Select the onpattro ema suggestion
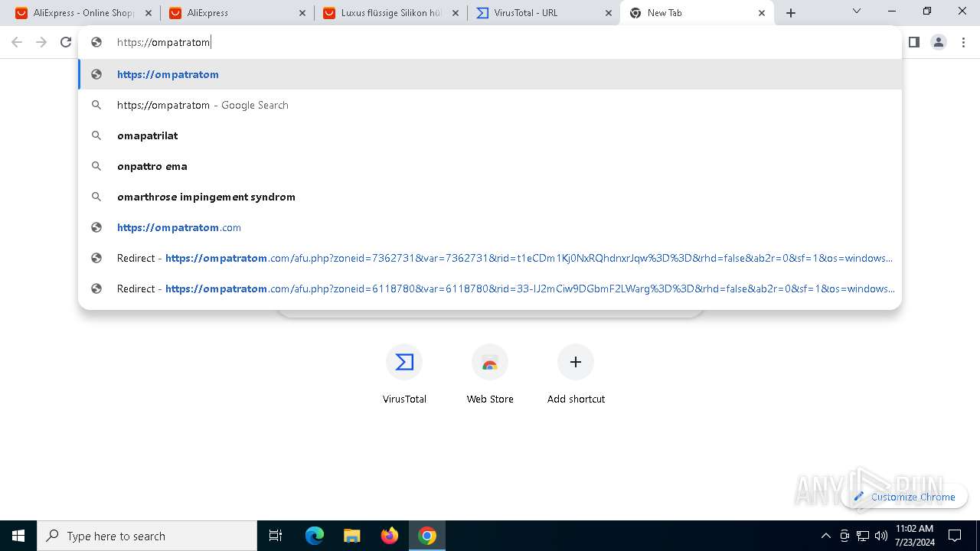Screen dimensions: 980x551 (490, 166)
